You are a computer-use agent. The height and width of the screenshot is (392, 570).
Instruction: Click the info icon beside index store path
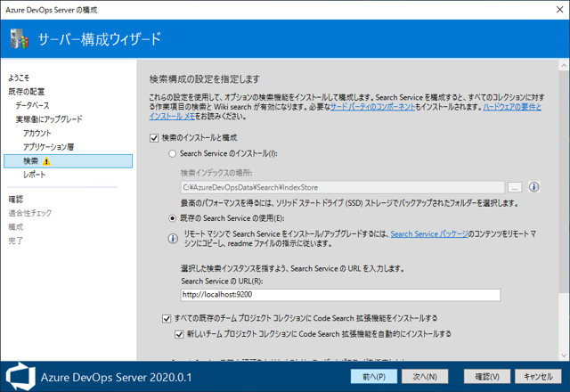[x=533, y=187]
